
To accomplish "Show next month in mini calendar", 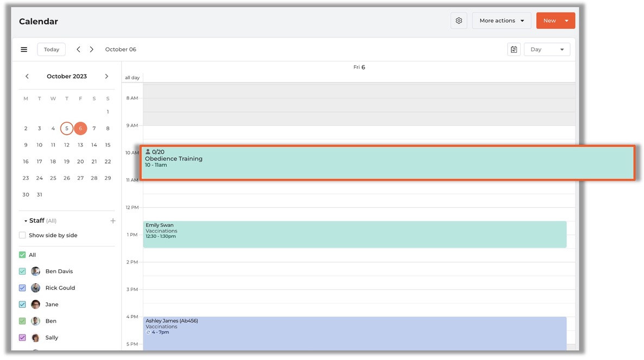I will click(106, 77).
